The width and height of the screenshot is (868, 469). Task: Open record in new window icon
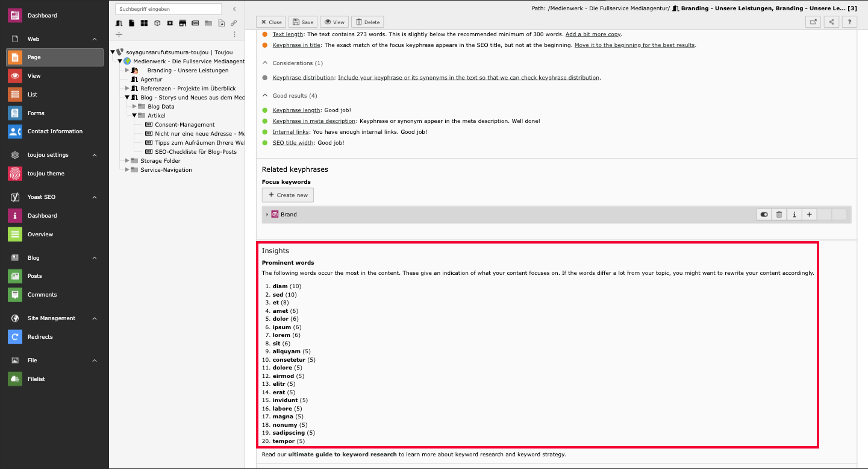tap(813, 22)
